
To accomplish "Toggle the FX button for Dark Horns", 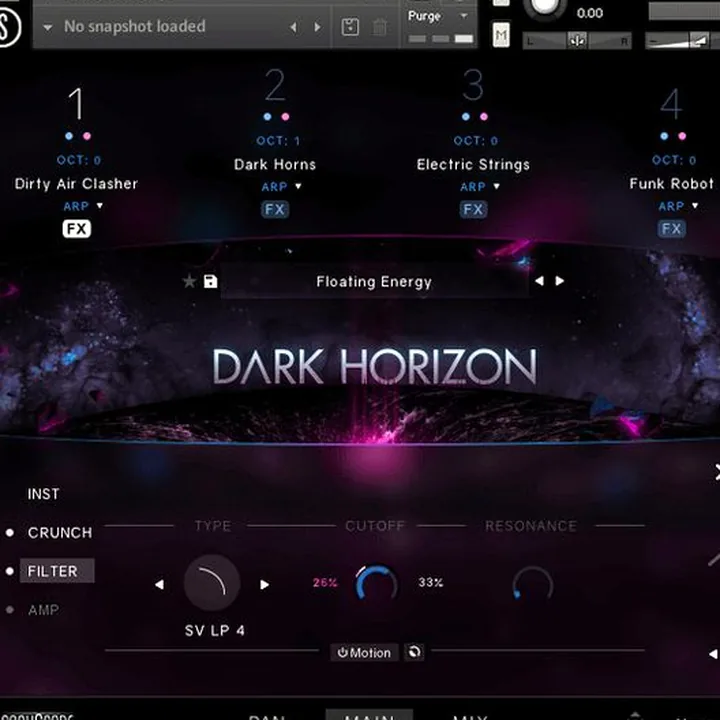I will (x=275, y=209).
